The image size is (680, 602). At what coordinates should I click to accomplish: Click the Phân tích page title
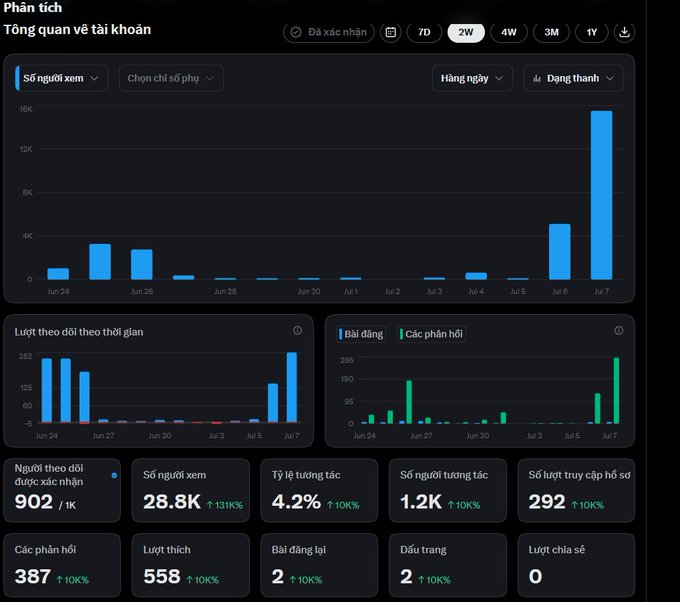pyautogui.click(x=33, y=7)
